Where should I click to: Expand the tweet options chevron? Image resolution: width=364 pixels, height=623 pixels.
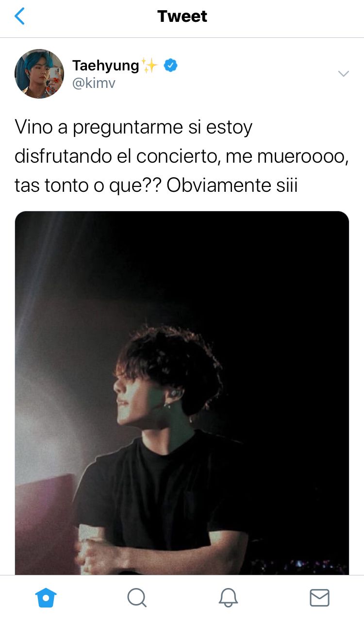click(343, 74)
